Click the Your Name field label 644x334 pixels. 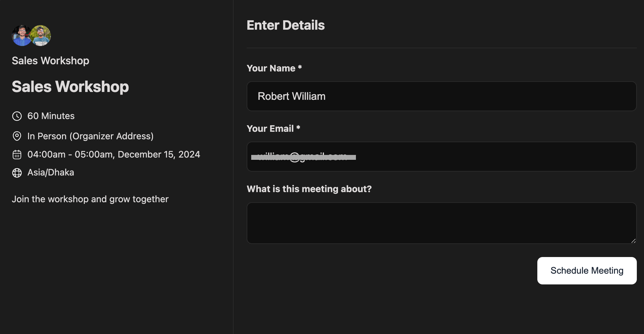coord(271,68)
